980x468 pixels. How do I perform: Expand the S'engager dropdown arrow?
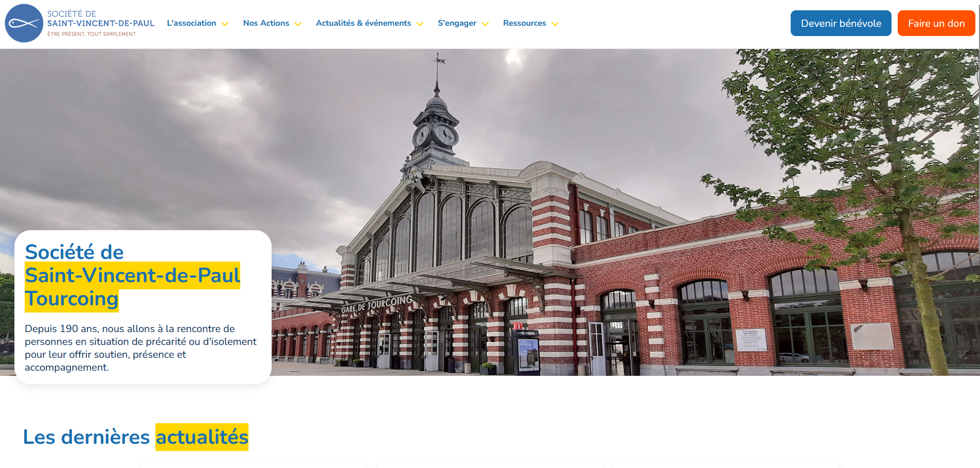pos(485,24)
